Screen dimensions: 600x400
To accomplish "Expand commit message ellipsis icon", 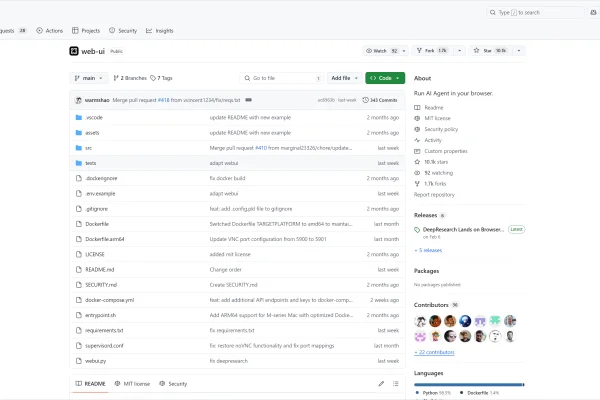I will point(248,100).
